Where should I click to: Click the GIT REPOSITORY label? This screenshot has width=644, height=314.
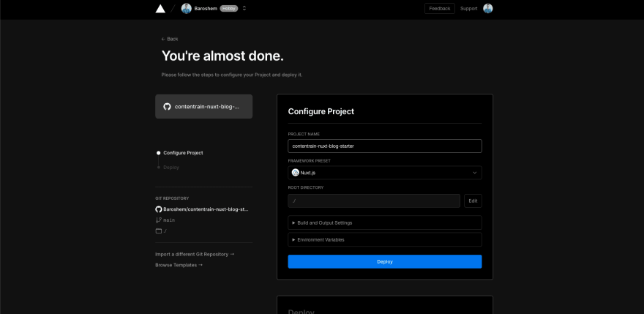click(172, 198)
